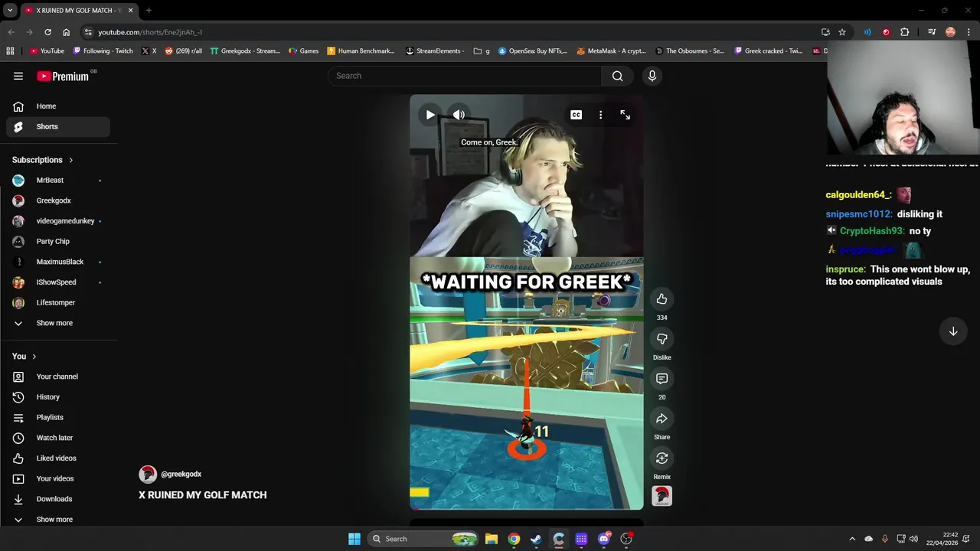The image size is (980, 551).
Task: Open the Short's three-dot options menu
Action: (600, 115)
